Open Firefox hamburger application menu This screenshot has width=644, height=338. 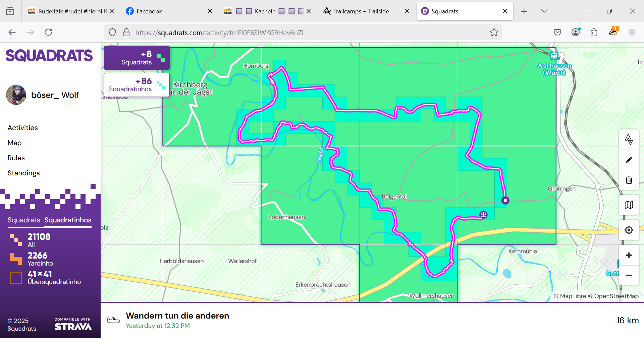point(632,33)
